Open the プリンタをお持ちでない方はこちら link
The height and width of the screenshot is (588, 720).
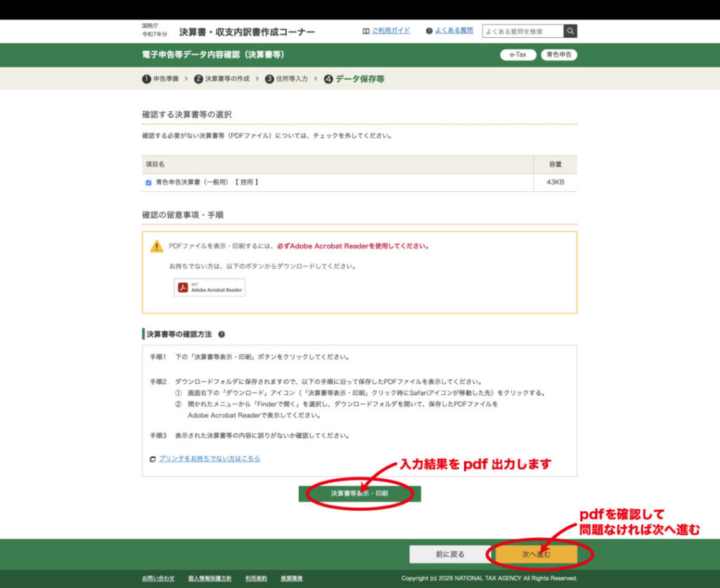(x=210, y=459)
